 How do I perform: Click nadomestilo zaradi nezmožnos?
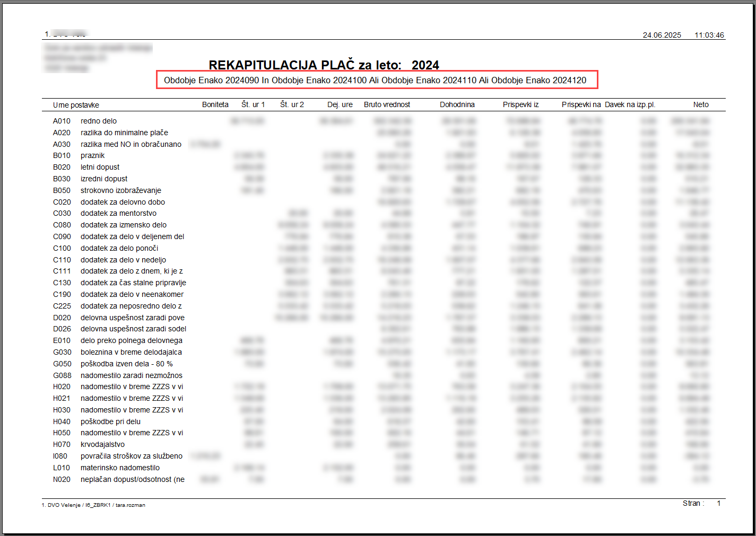pos(132,375)
